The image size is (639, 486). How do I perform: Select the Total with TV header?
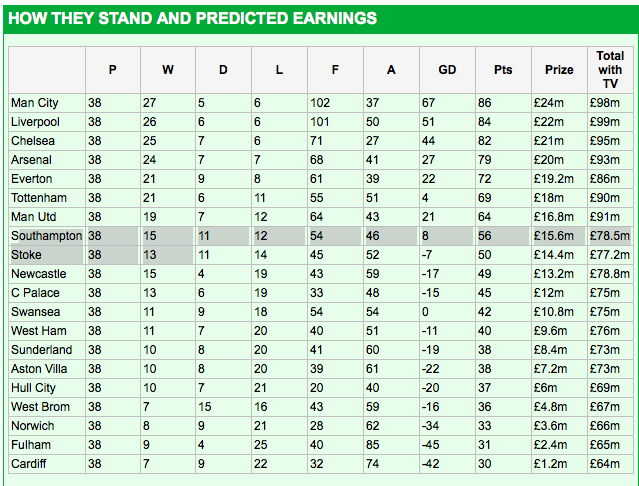(610, 70)
